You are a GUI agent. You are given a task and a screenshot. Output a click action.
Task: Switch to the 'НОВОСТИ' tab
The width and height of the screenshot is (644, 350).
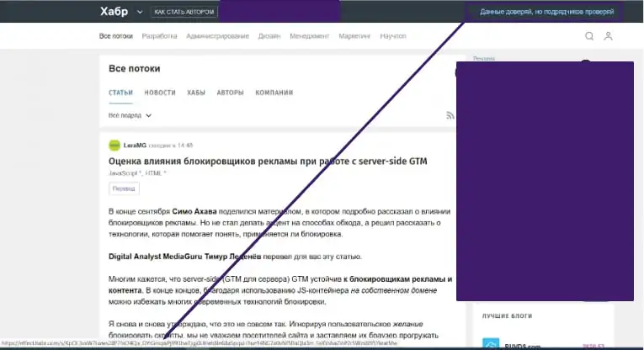click(x=160, y=93)
